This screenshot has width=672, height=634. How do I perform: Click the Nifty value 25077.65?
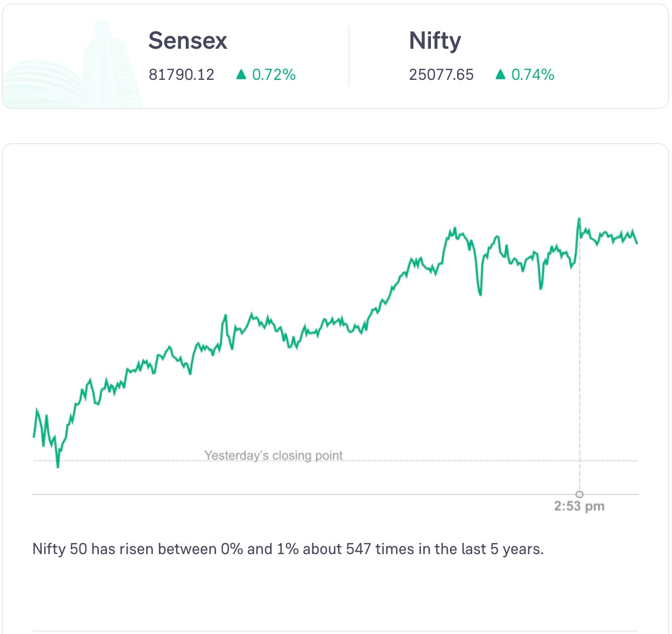(441, 75)
